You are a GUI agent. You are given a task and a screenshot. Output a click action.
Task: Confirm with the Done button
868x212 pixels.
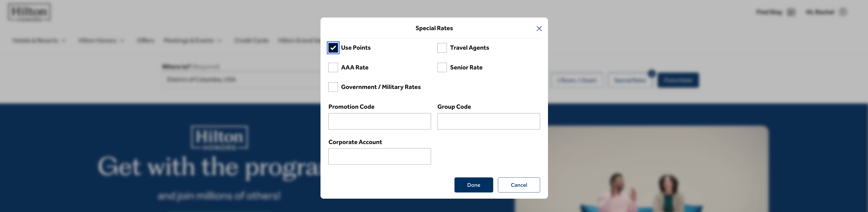click(473, 185)
